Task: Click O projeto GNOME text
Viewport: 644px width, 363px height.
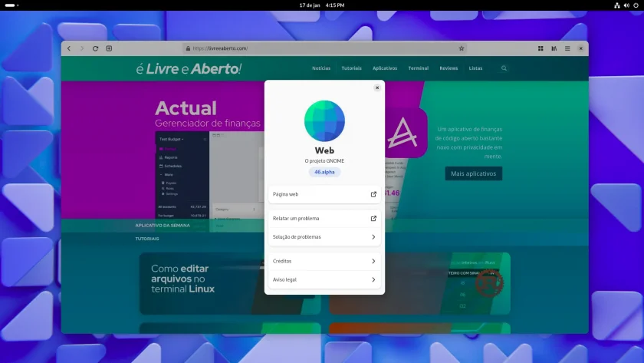Action: coord(324,161)
